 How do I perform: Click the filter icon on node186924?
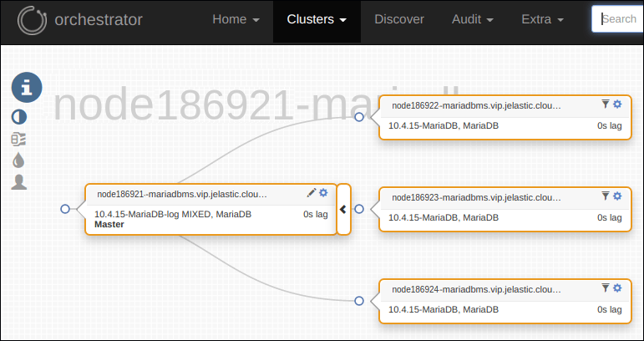(606, 288)
